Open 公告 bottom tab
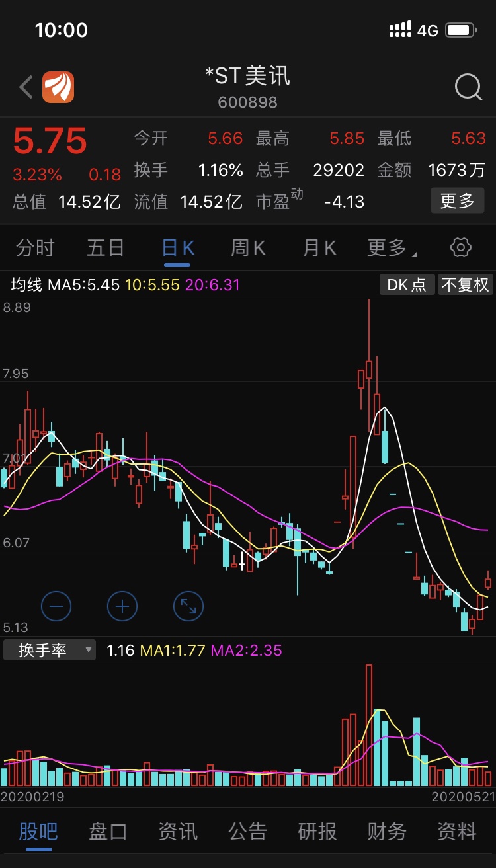The image size is (496, 868). 247,831
